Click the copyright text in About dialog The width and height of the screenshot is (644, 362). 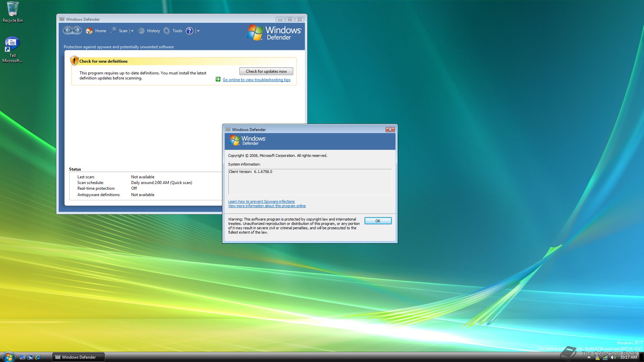278,156
